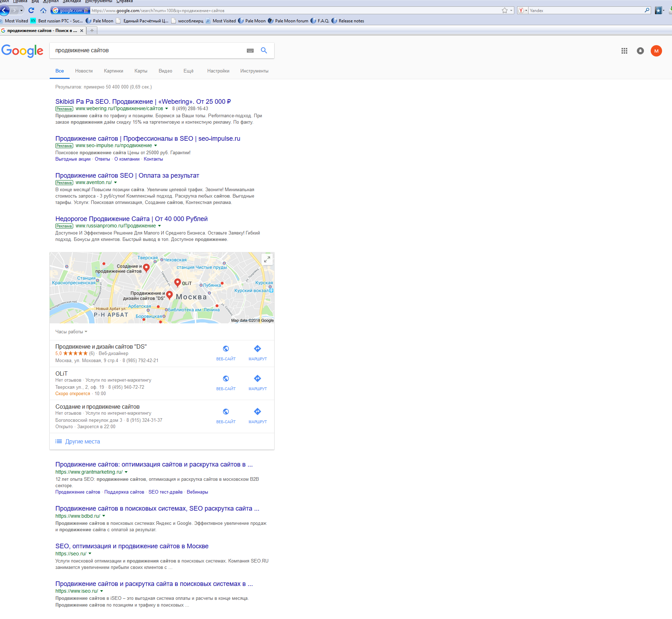Open the SEO тест-драйв sitelink

click(166, 492)
